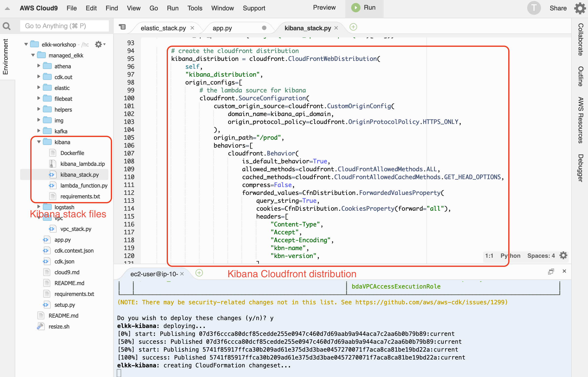Collapse the managed_elkk folder
Image resolution: width=588 pixels, height=377 pixels.
tap(33, 55)
